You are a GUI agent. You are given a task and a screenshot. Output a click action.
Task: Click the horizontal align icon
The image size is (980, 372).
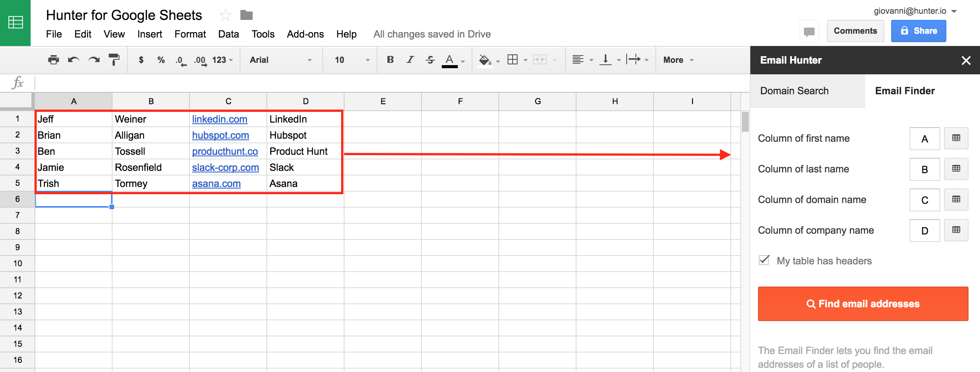[578, 60]
